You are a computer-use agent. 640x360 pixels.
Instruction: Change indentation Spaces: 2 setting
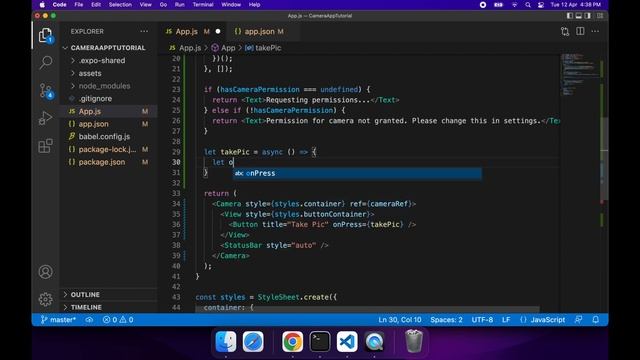click(446, 320)
